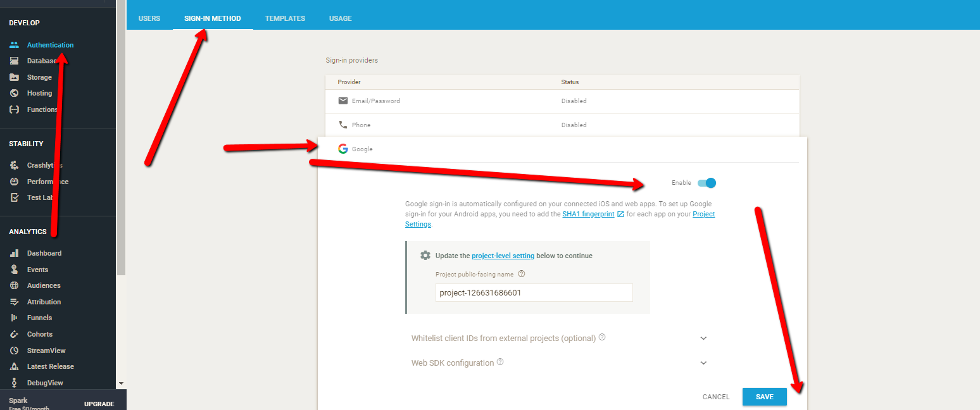Go to the Usage tab

[341, 18]
